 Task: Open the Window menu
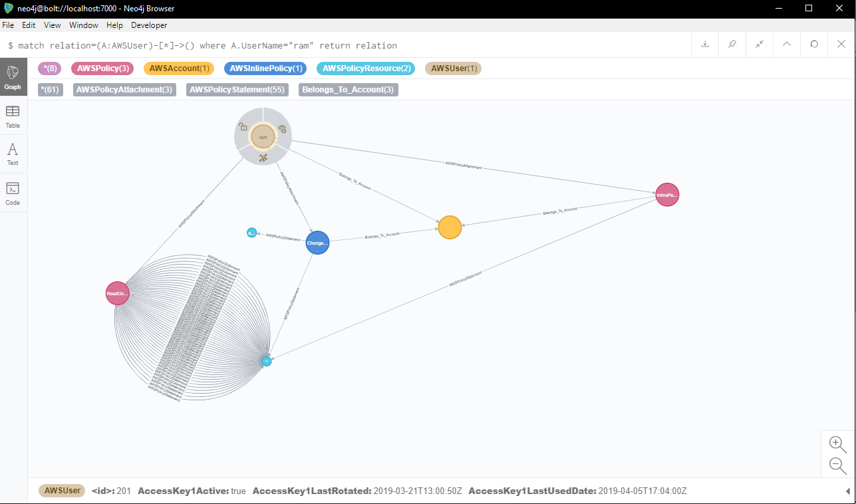click(x=84, y=25)
